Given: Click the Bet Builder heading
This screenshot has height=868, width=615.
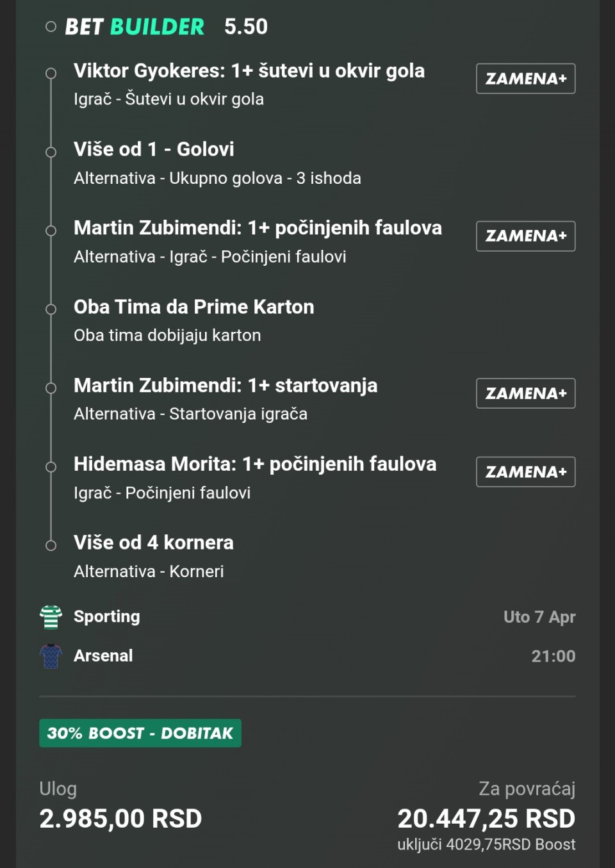Looking at the screenshot, I should (x=135, y=27).
